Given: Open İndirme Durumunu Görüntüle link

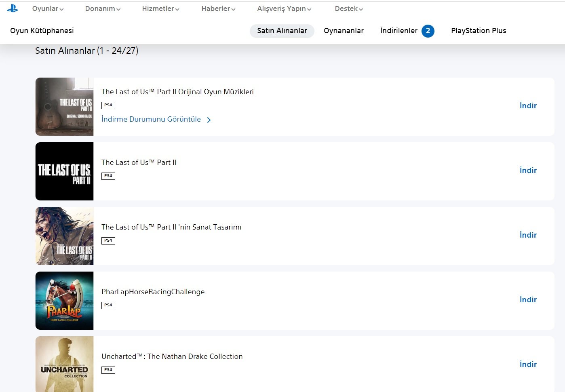Looking at the screenshot, I should [151, 119].
